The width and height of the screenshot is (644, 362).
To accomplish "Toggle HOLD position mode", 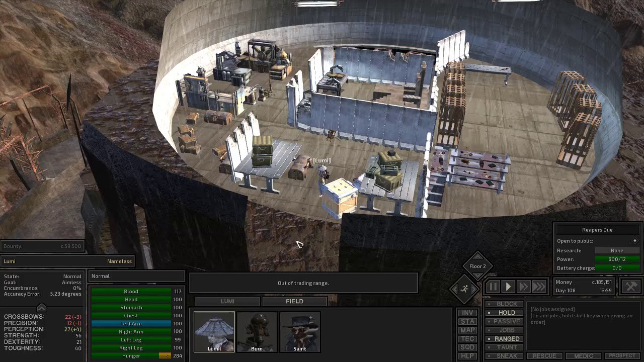I will 505,313.
